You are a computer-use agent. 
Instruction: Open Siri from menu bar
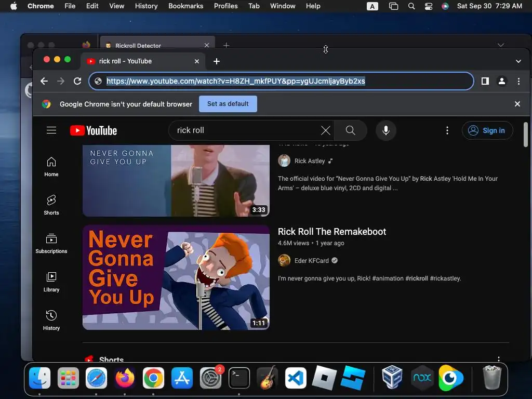(x=445, y=6)
